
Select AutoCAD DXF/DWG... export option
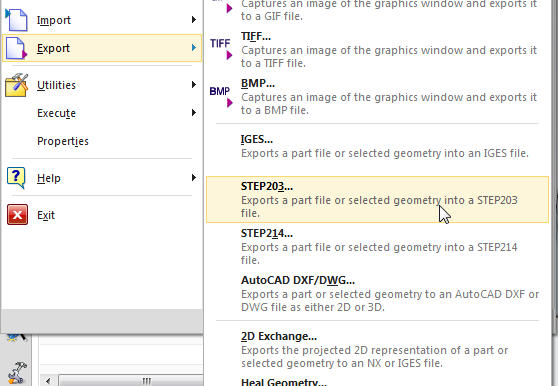pyautogui.click(x=377, y=293)
